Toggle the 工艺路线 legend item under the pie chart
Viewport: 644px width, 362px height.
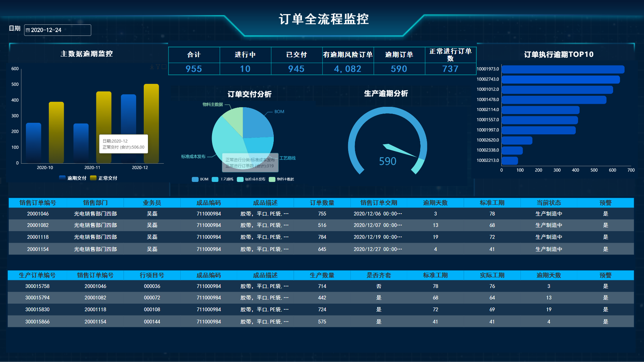[223, 179]
